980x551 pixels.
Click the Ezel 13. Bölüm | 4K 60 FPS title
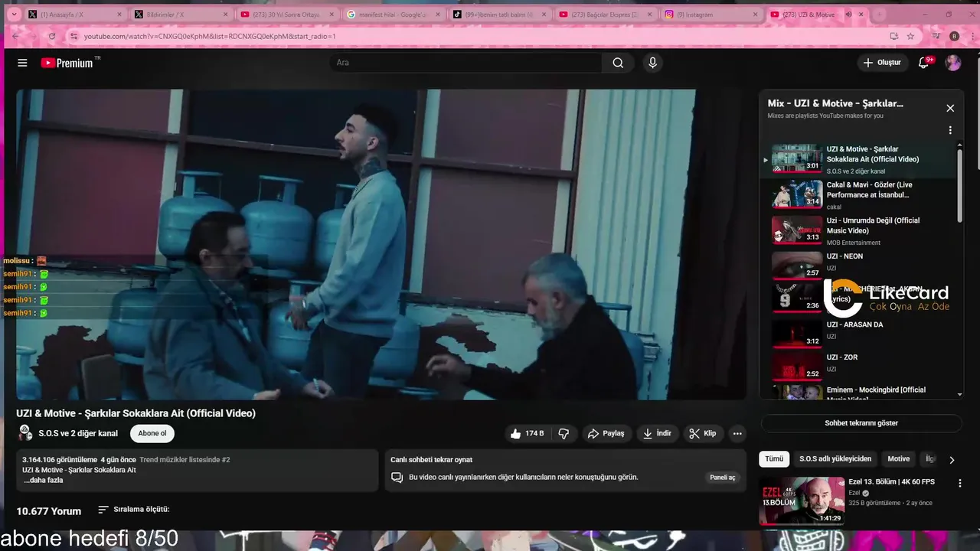point(891,482)
